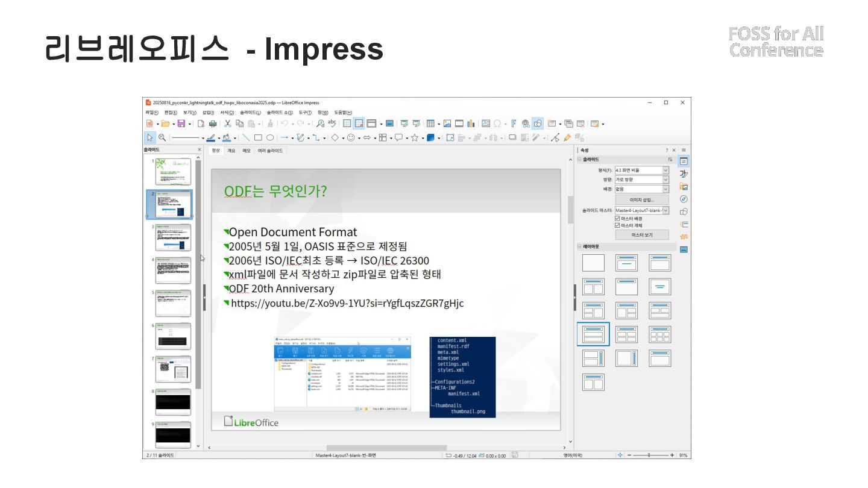Click the Cut scissors icon
The image size is (868, 488).
[227, 124]
